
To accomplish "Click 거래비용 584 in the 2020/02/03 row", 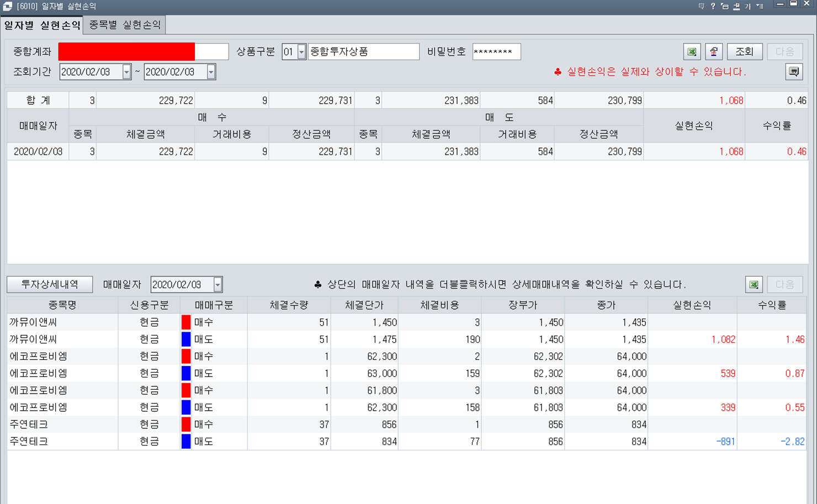I will click(x=545, y=152).
